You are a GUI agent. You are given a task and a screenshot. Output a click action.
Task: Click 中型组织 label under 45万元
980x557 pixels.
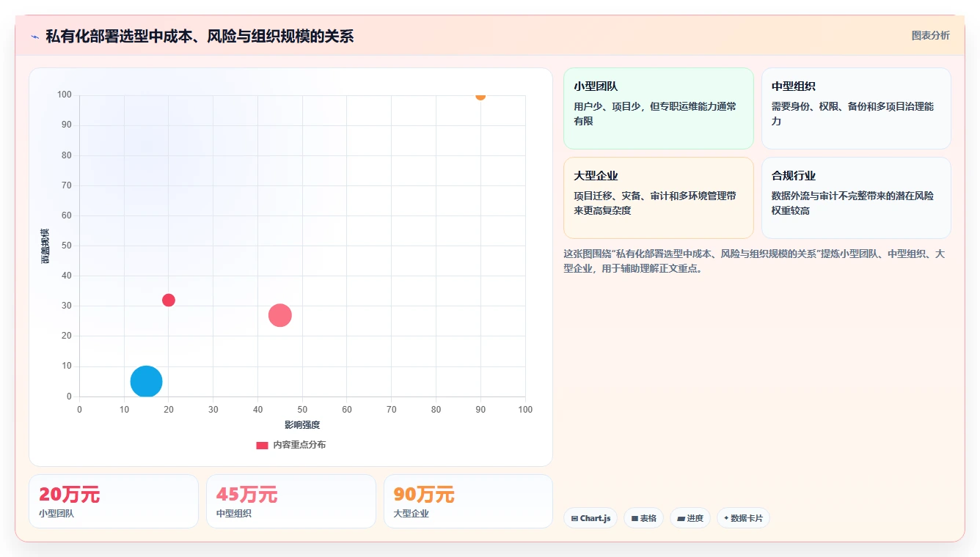[x=234, y=514]
